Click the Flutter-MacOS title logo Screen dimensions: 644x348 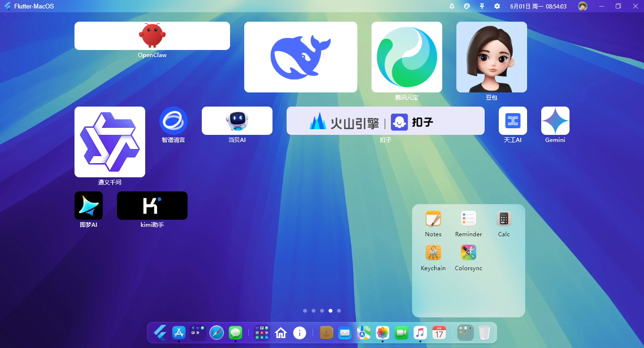click(x=8, y=6)
